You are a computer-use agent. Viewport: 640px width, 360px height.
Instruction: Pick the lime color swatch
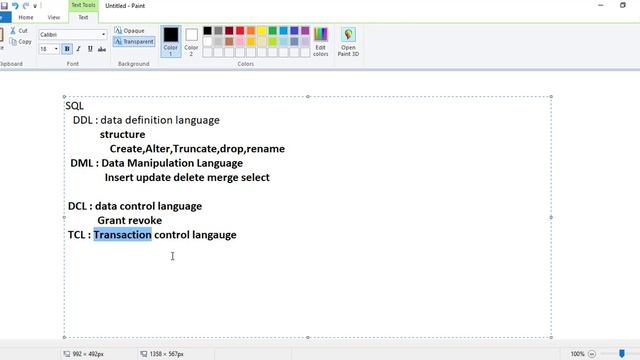(x=273, y=42)
